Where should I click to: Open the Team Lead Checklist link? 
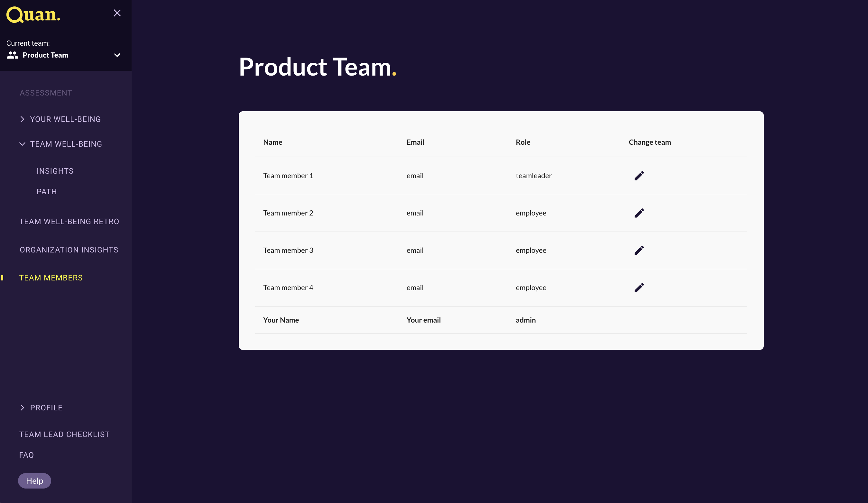tap(64, 434)
